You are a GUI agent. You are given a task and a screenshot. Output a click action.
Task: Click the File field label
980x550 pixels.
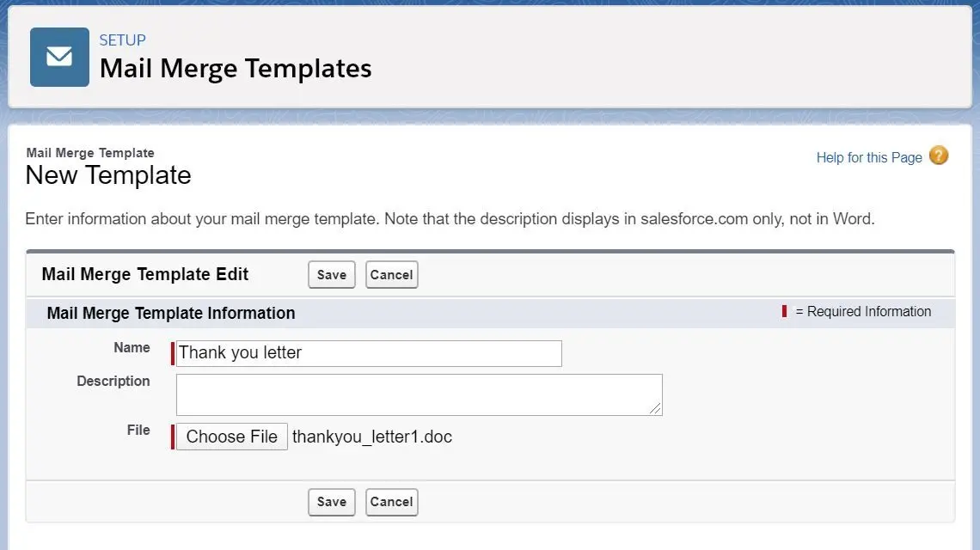click(x=138, y=430)
